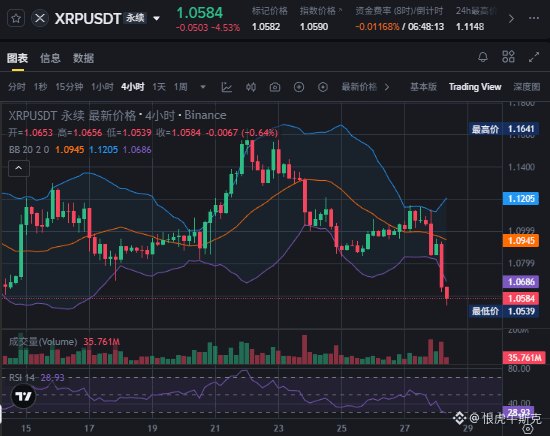Open price alert bell icon
550x436 pixels.
tap(483, 57)
